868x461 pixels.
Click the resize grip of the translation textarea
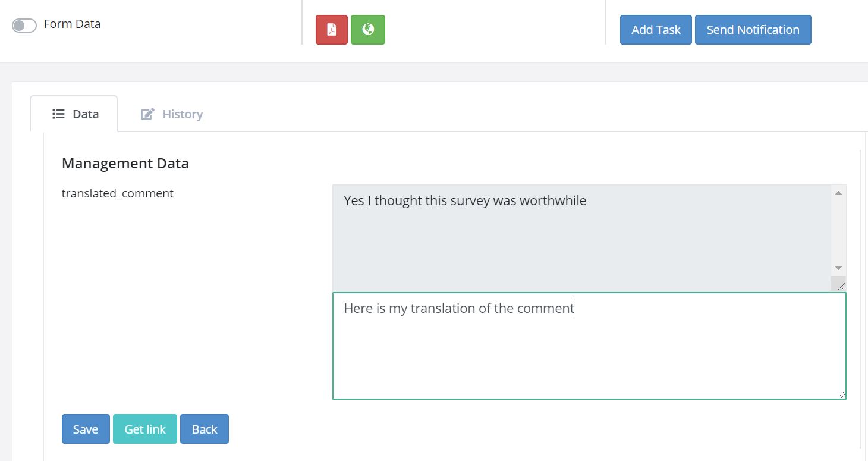coord(841,394)
